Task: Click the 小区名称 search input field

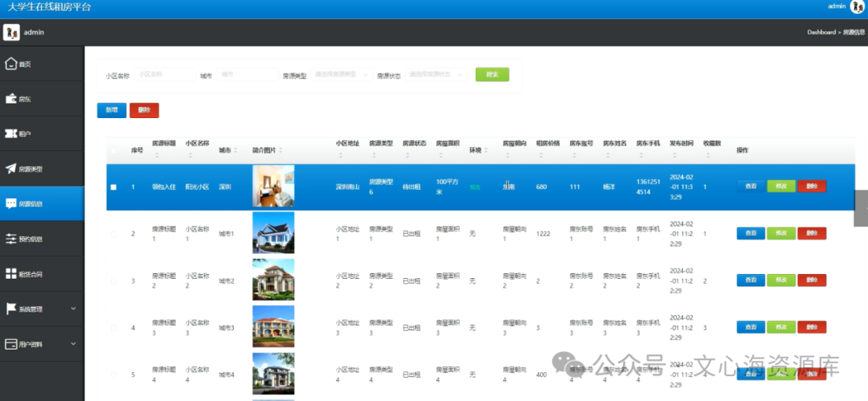Action: [165, 74]
